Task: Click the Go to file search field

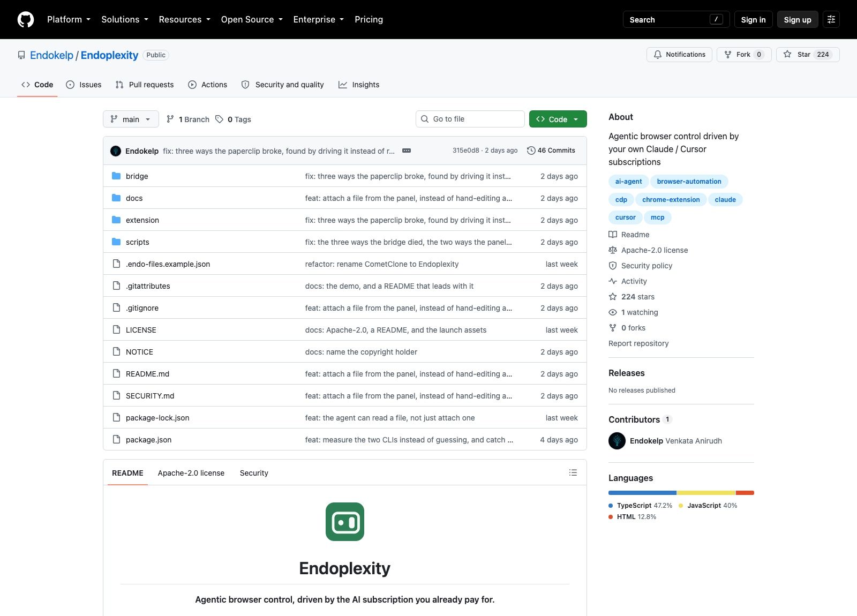Action: pos(470,119)
